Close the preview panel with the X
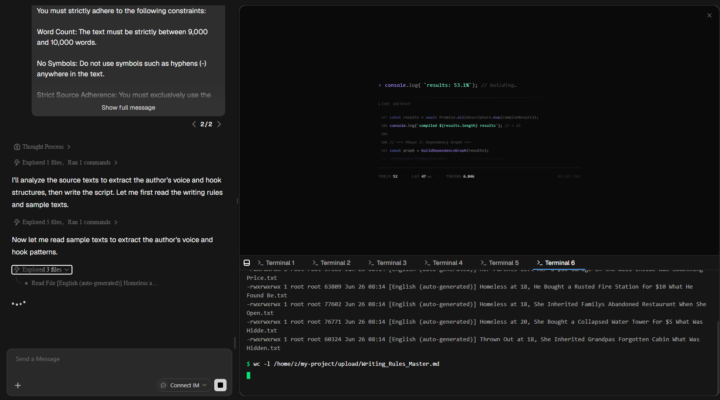This screenshot has width=720, height=400. pos(709,15)
